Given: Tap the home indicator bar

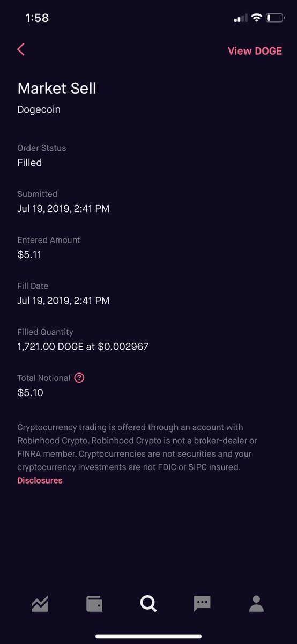Looking at the screenshot, I should [148, 636].
